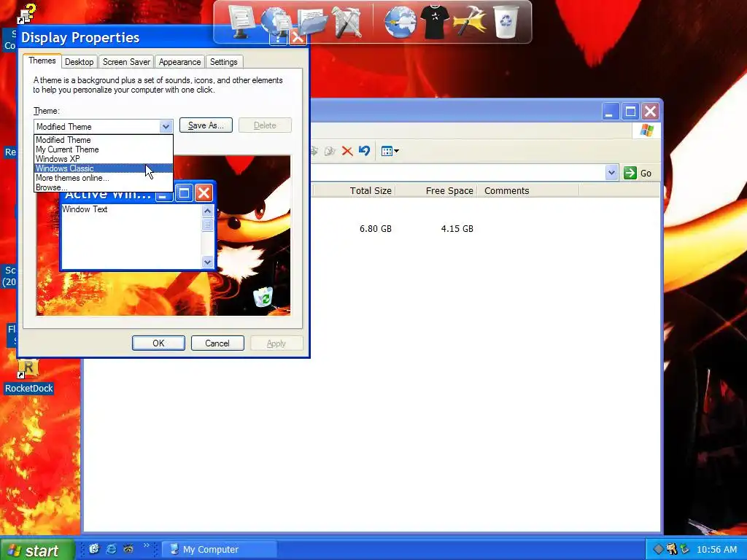Choose the Windows Classic theme option
Image resolution: width=747 pixels, height=560 pixels.
(104, 168)
